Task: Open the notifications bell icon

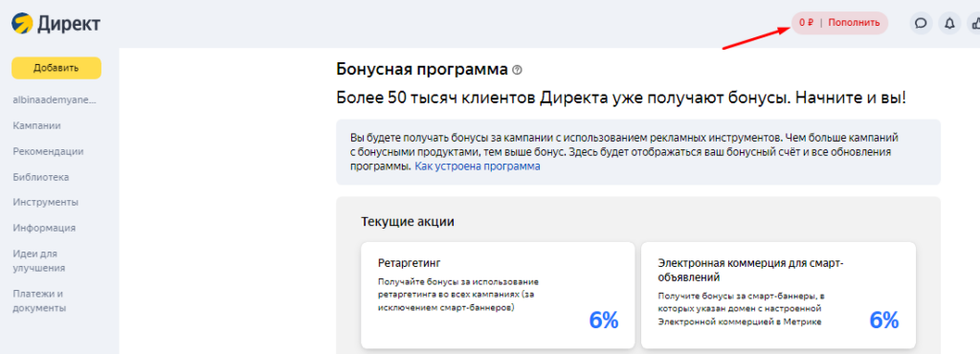Action: click(949, 23)
